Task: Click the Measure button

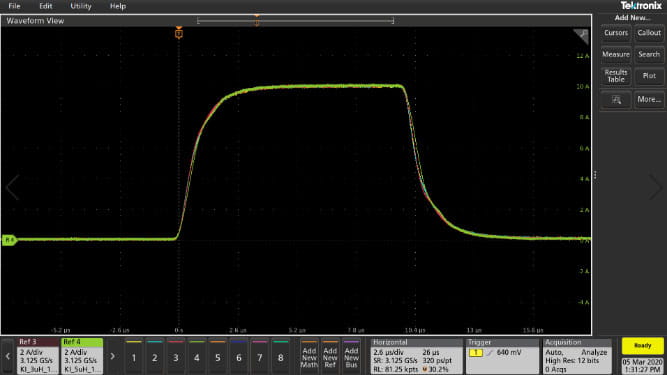Action: (616, 54)
